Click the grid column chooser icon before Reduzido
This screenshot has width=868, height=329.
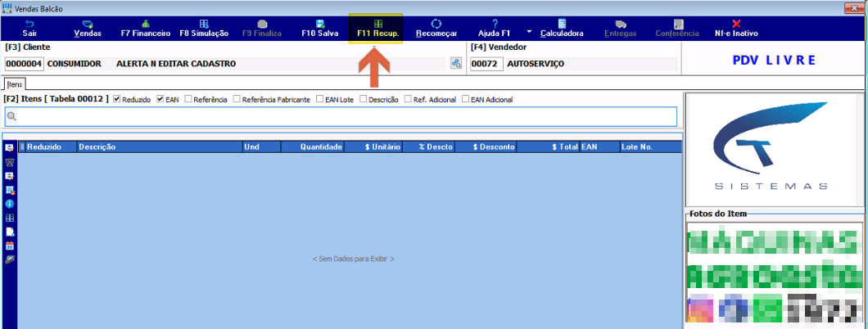pos(22,147)
